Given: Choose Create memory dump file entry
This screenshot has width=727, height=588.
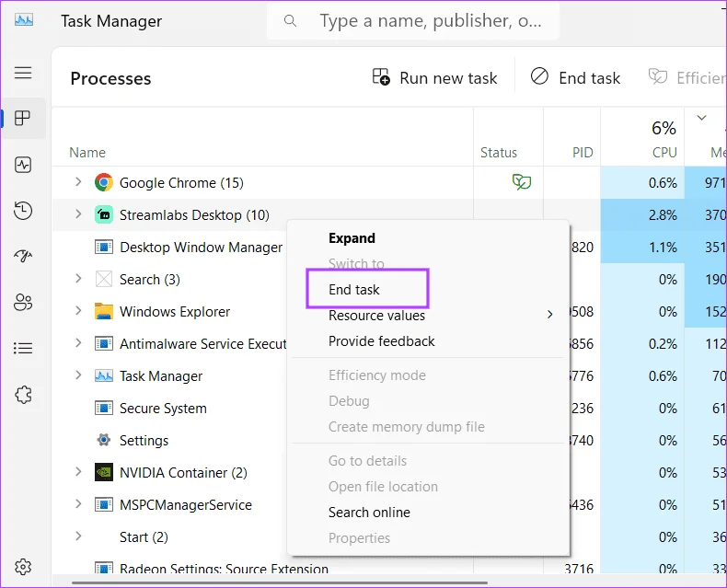Looking at the screenshot, I should pyautogui.click(x=406, y=427).
